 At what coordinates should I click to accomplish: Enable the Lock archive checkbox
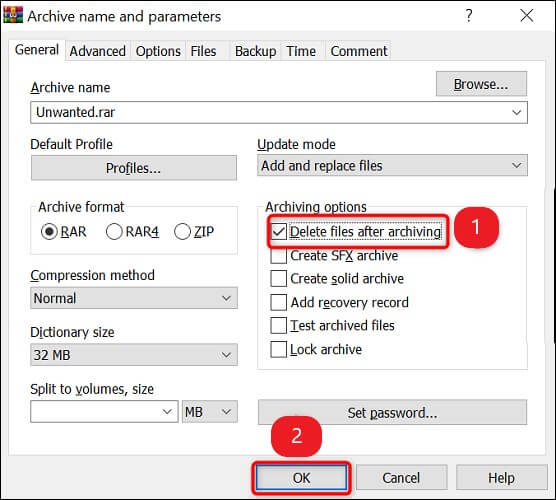click(x=278, y=350)
